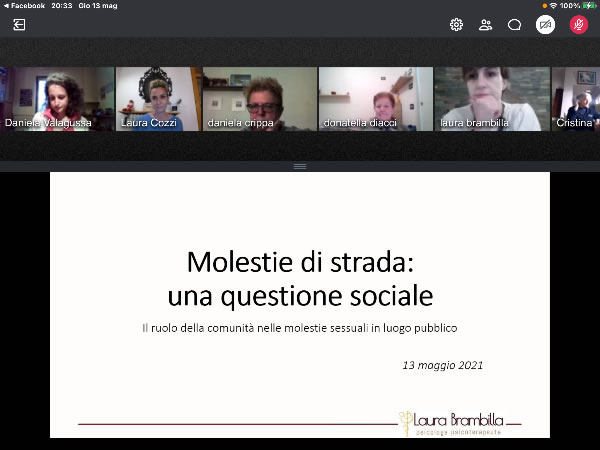The width and height of the screenshot is (600, 450).
Task: Tap the Laura Brambilla logo on the slide
Action: point(452,423)
